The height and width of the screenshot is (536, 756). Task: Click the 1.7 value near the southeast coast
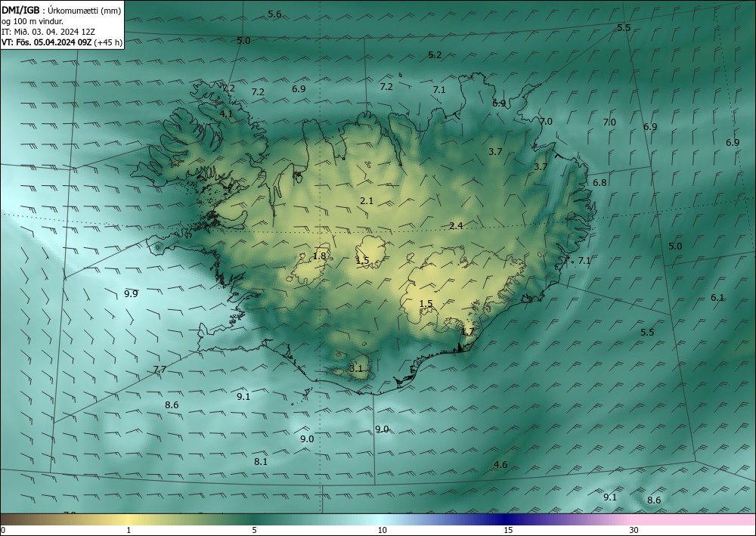(467, 331)
